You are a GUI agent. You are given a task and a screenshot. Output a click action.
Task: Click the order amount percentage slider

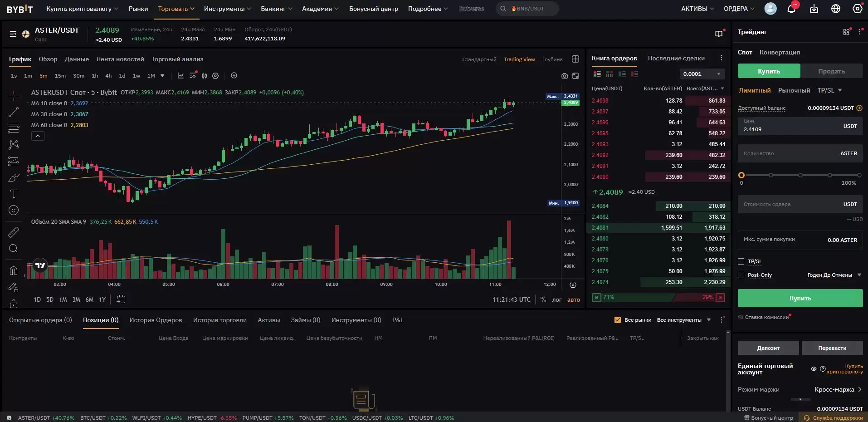[x=800, y=175]
